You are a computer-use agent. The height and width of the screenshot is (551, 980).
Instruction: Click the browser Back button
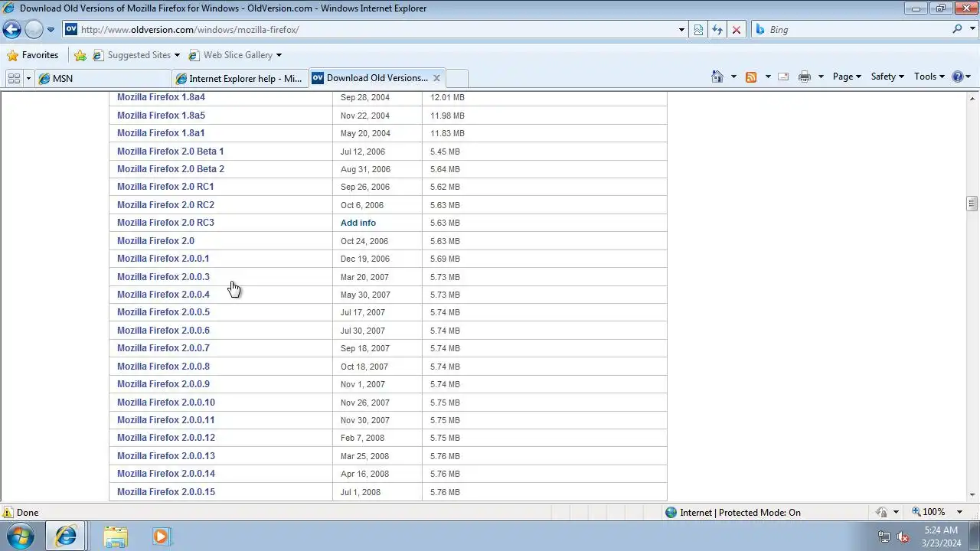click(11, 30)
